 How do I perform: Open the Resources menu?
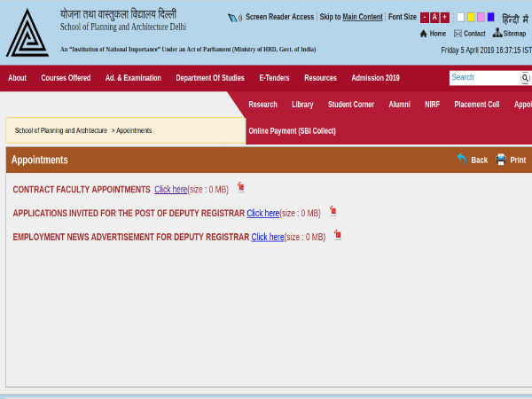coord(320,78)
